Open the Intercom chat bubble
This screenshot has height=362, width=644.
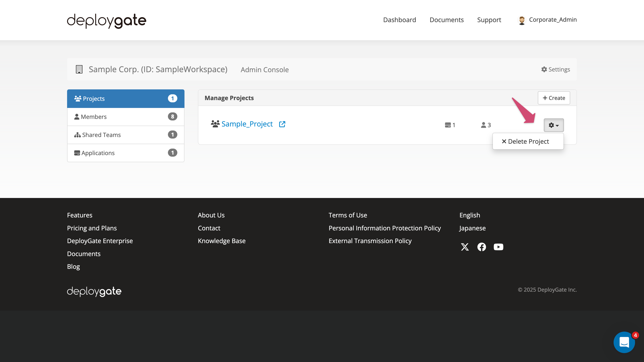tap(624, 342)
